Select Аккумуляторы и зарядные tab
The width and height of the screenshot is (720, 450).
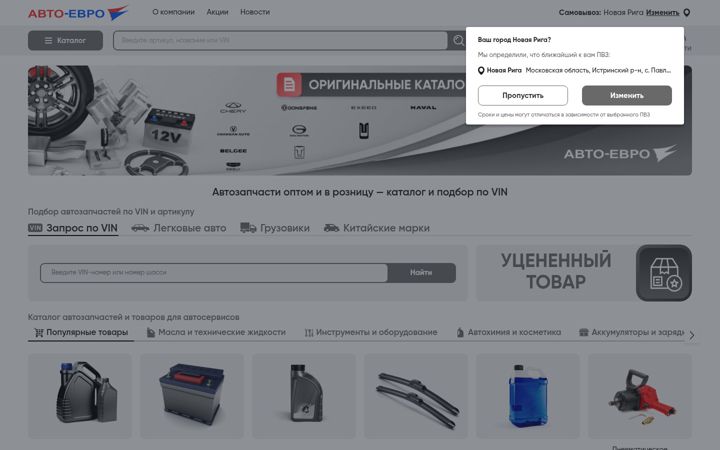631,332
